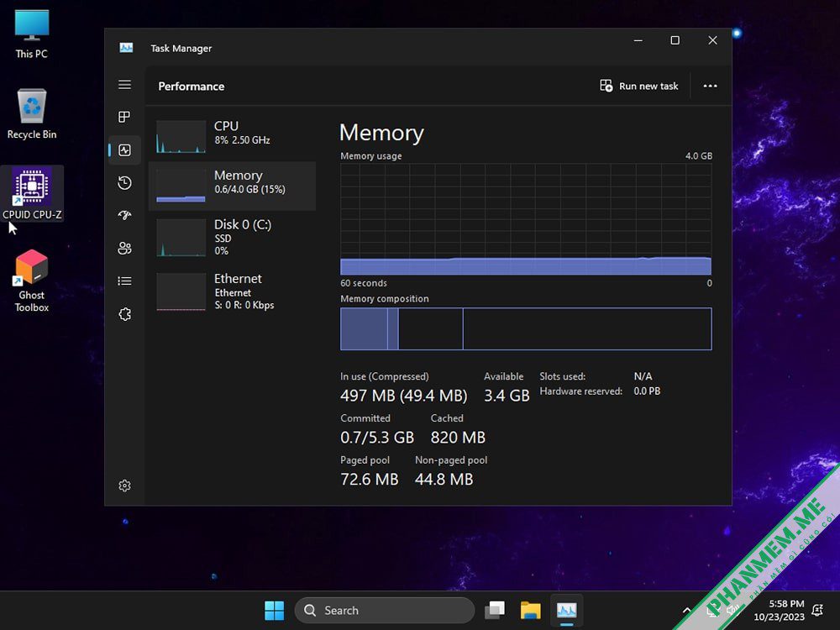Open the Task Manager hamburger navigation menu
Screen dimensions: 840x630
click(x=124, y=85)
